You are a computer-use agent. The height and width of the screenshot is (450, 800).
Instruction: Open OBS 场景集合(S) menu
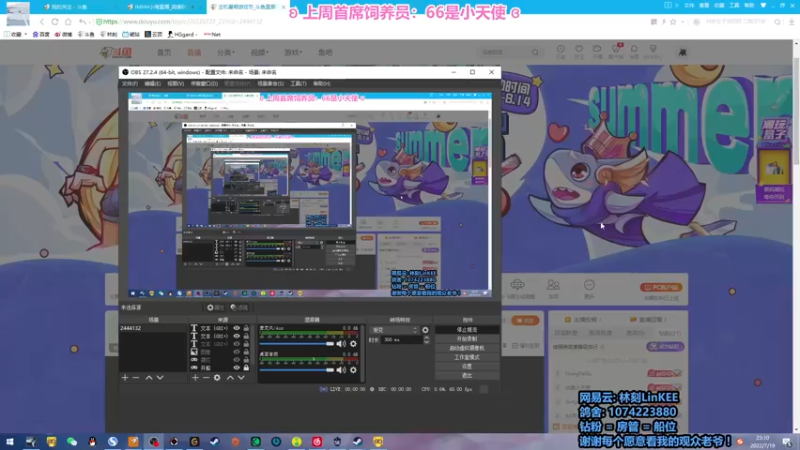[270, 84]
